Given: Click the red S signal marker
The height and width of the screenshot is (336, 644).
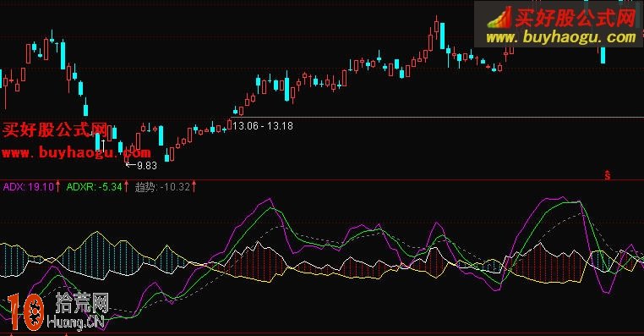Looking at the screenshot, I should click(x=608, y=175).
